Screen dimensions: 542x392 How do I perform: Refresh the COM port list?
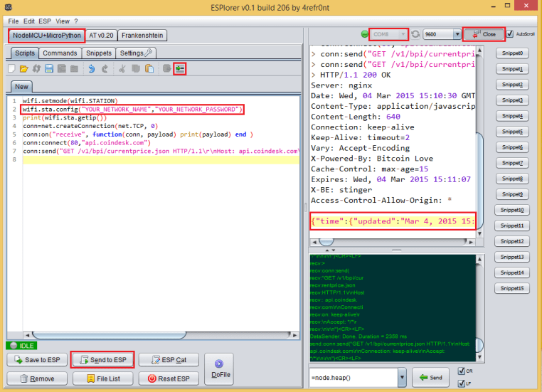(x=415, y=34)
